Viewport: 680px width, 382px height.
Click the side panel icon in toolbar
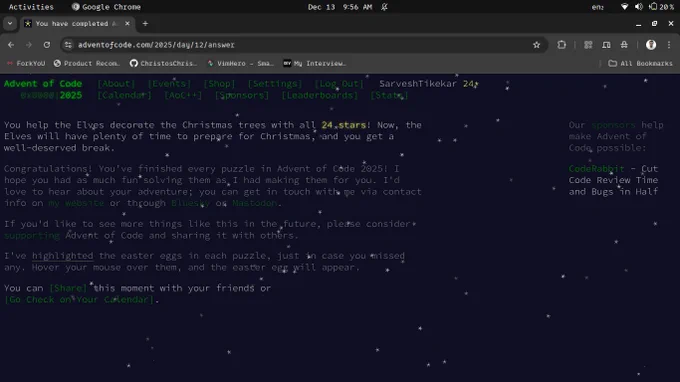point(606,45)
